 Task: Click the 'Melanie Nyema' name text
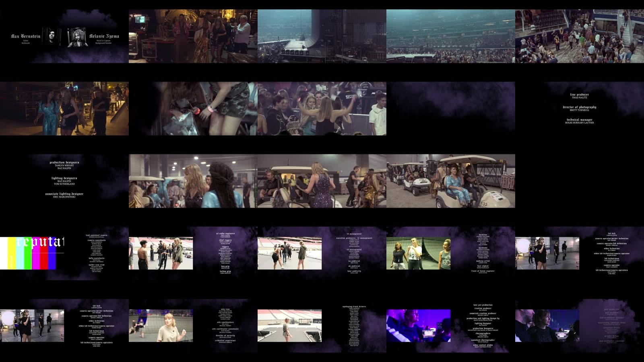click(104, 36)
